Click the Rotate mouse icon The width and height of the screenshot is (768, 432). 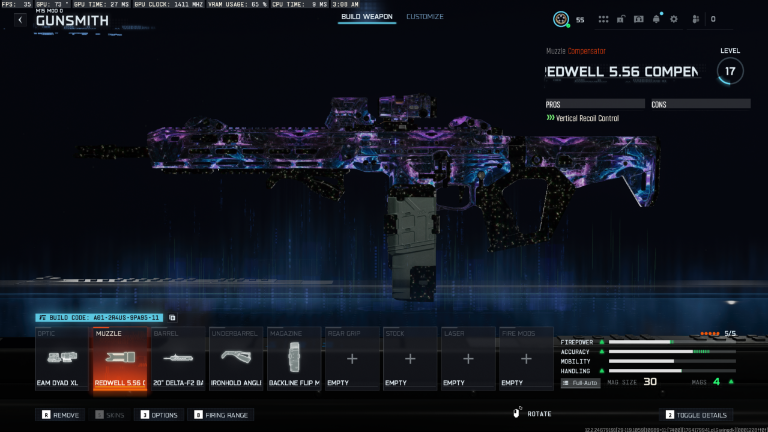[x=516, y=413]
